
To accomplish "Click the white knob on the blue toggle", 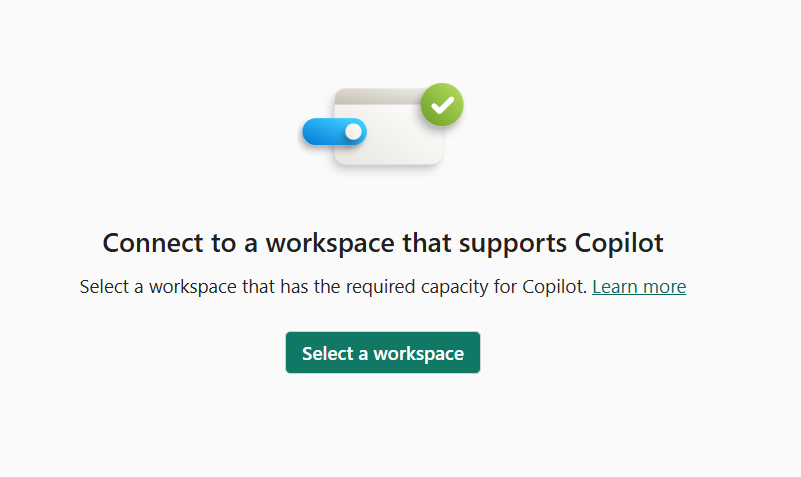I will tap(352, 132).
